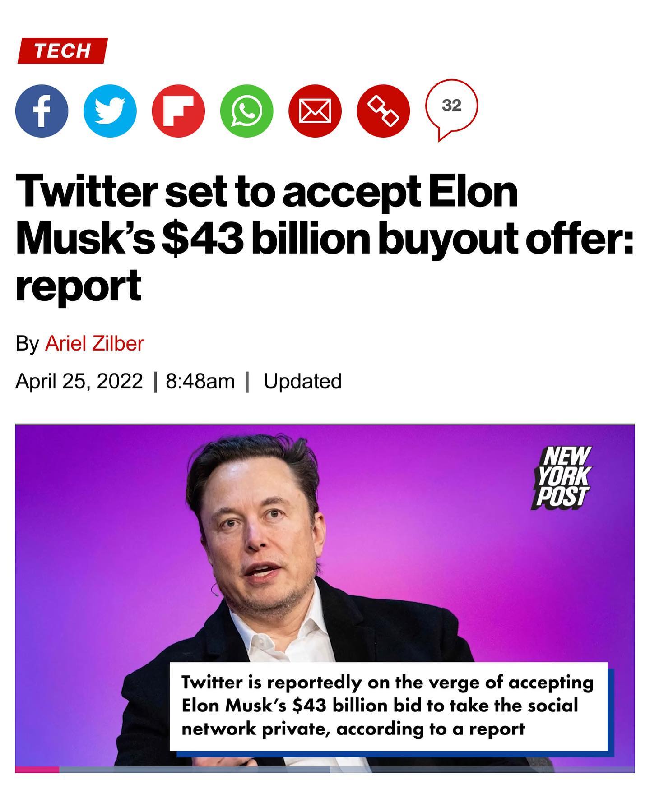Click the video caption text box

click(388, 706)
